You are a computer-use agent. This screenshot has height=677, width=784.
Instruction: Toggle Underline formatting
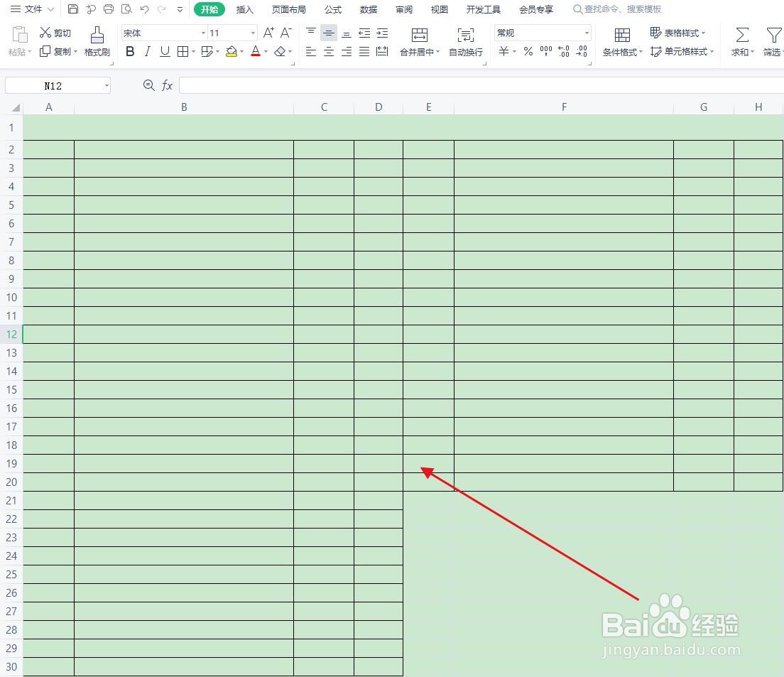coord(165,51)
